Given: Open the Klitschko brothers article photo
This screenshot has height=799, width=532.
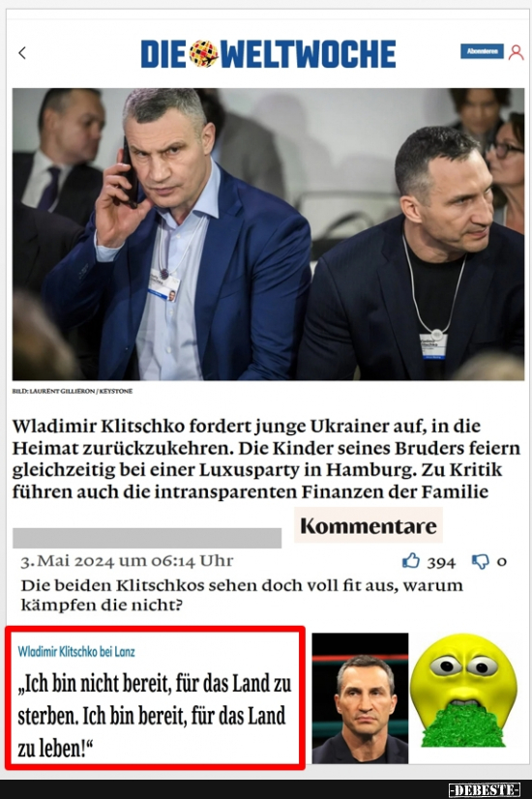Looking at the screenshot, I should [269, 234].
